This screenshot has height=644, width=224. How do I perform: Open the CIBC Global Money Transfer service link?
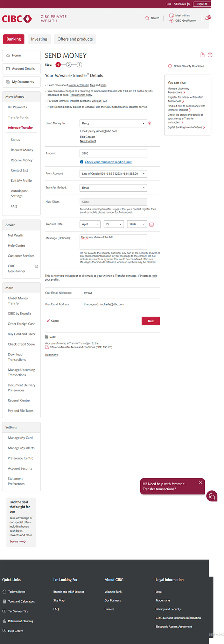tap(126, 107)
